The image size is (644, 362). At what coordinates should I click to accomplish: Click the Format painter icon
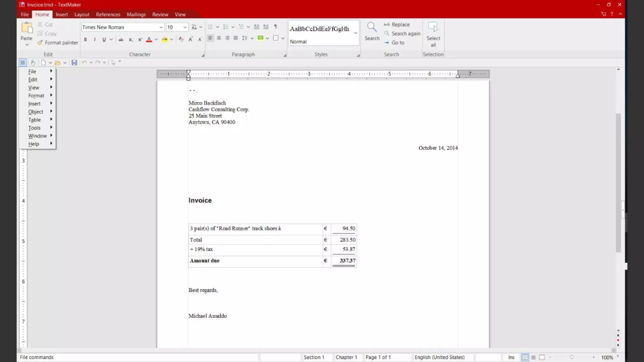click(x=40, y=42)
